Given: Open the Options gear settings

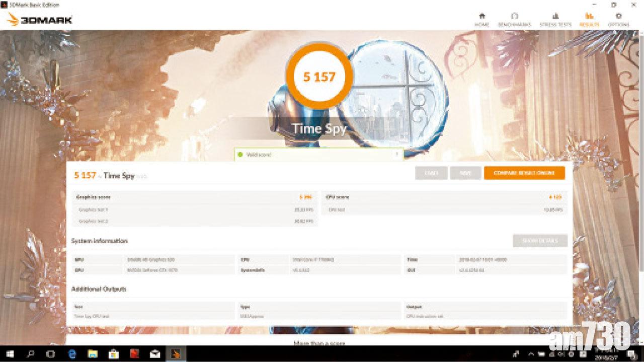Looking at the screenshot, I should tap(618, 20).
